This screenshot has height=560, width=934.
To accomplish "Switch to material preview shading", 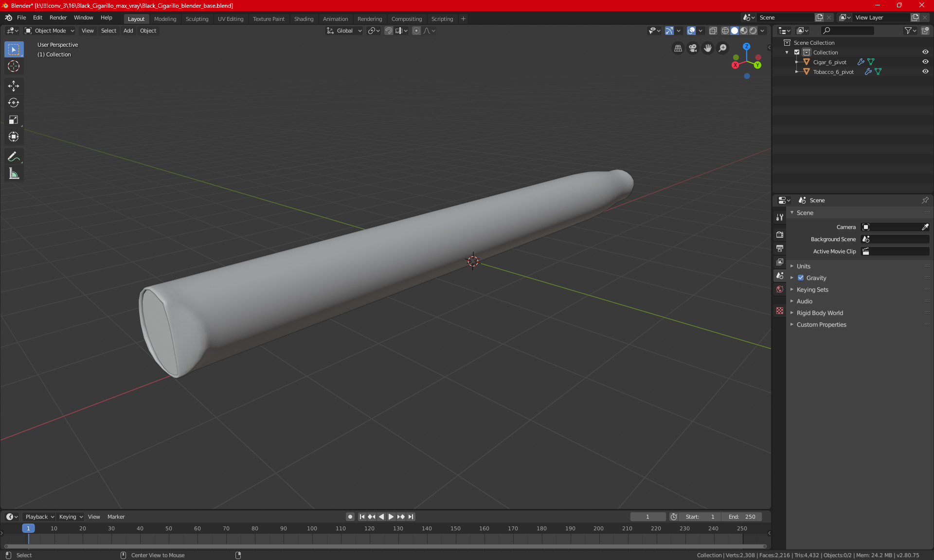I will coord(744,31).
